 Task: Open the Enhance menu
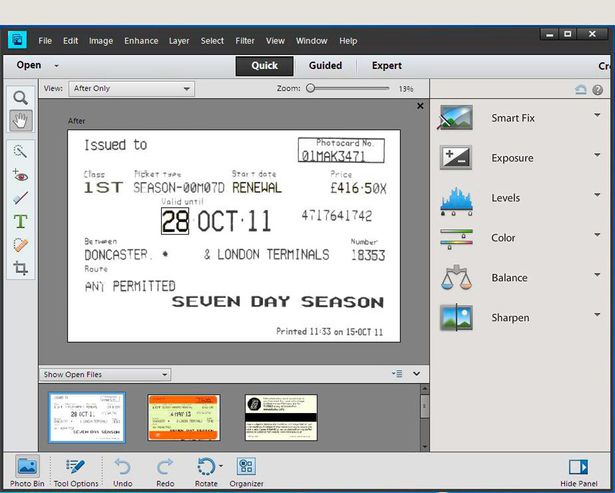141,41
